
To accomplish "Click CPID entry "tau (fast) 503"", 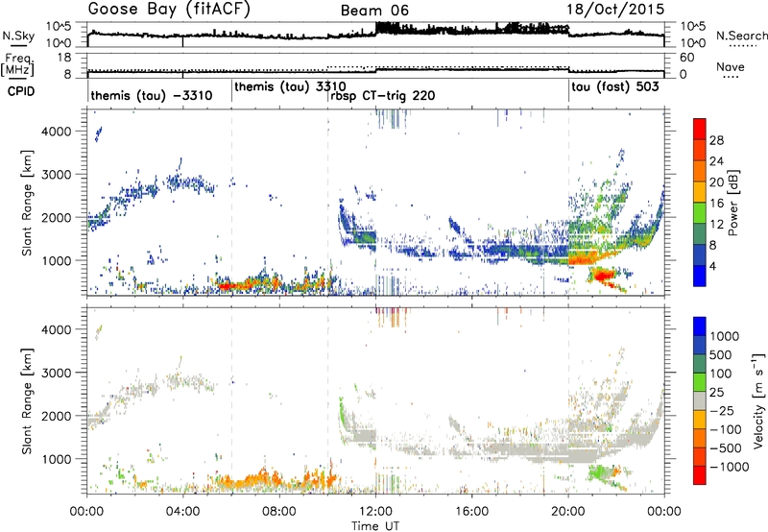I will point(615,87).
